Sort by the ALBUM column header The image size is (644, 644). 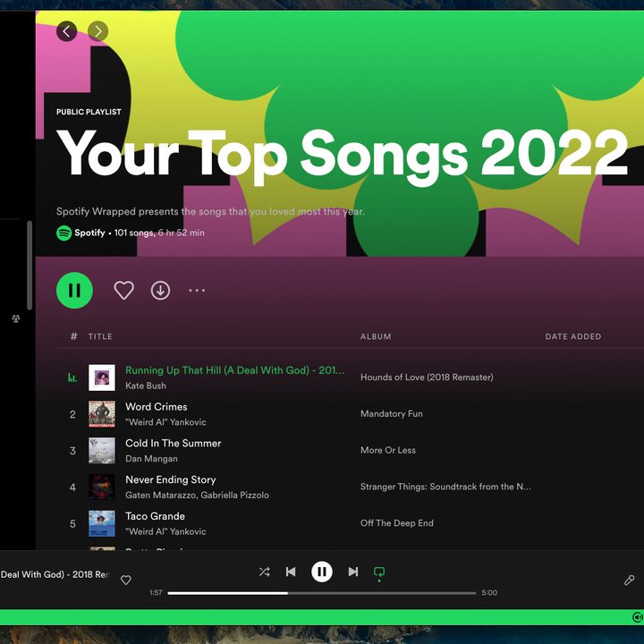pos(376,336)
